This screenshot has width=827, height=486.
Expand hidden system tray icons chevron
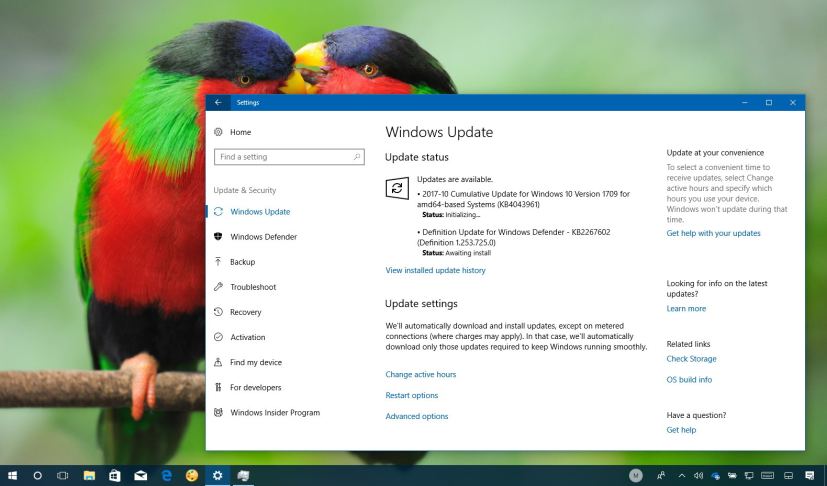(x=682, y=475)
